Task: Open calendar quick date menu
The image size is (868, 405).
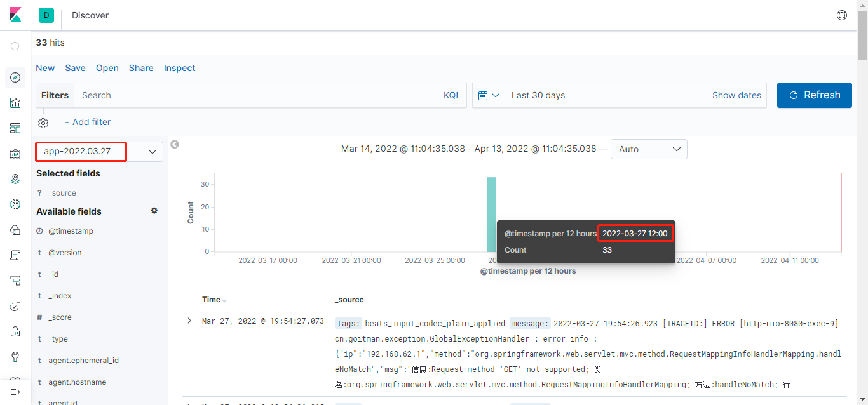Action: (x=489, y=95)
